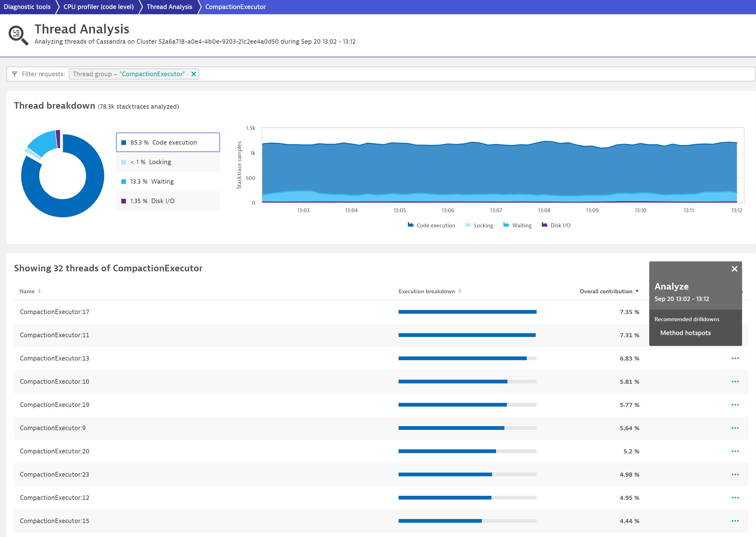Open actions menu for CompactionExecutor:15
This screenshot has height=537, width=756.
(x=735, y=521)
